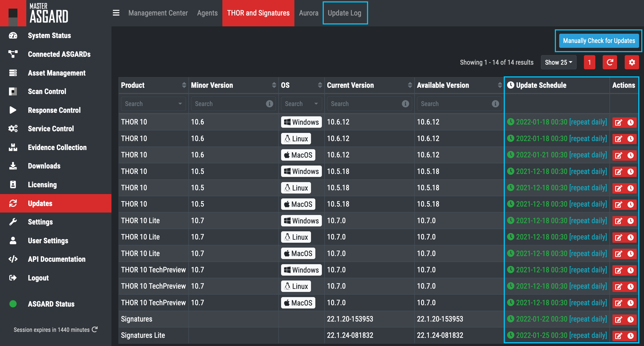
Task: Sort table by Product column
Action: (x=184, y=85)
